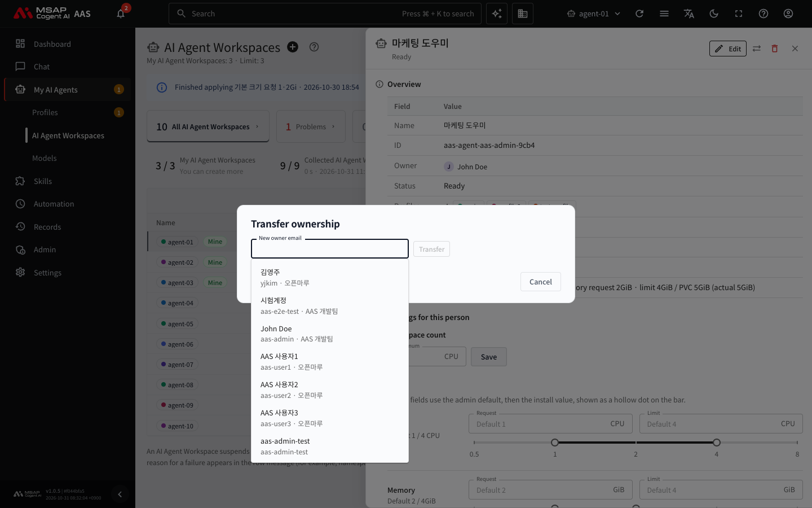Open the hamburger menu icon in top bar
Image resolution: width=812 pixels, height=508 pixels.
tap(664, 14)
